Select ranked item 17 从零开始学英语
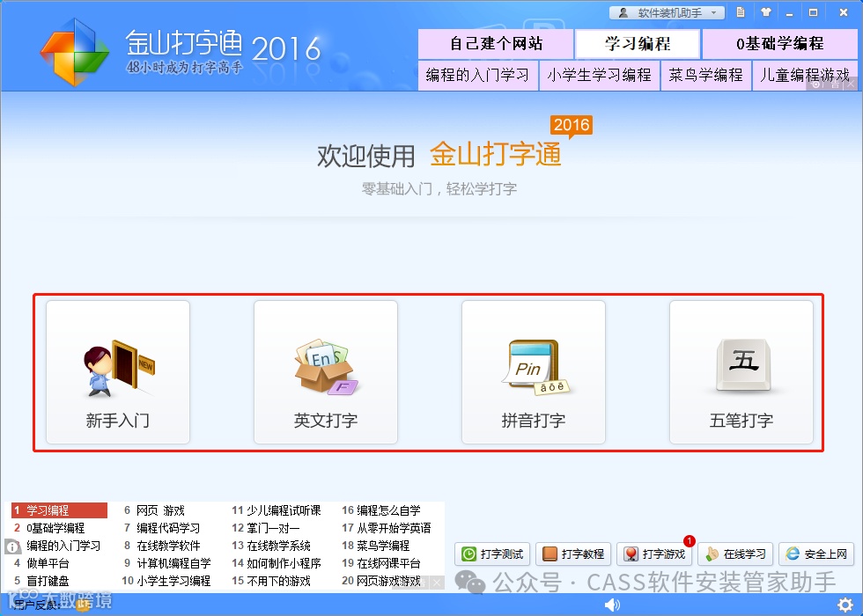This screenshot has height=616, width=863. click(x=387, y=528)
